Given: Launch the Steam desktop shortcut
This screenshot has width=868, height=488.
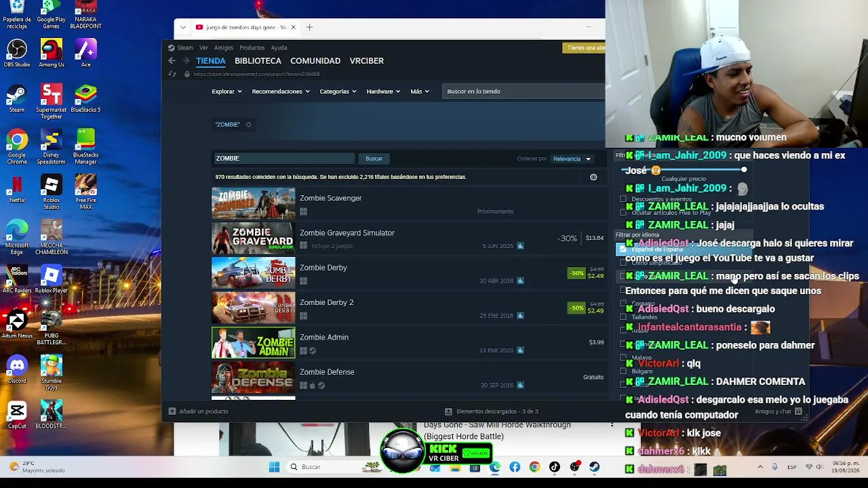Looking at the screenshot, I should (17, 98).
